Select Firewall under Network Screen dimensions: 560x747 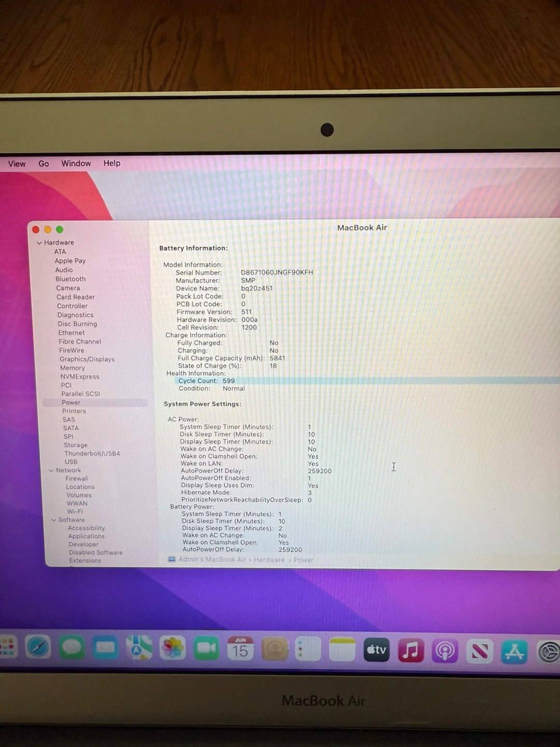(x=77, y=478)
